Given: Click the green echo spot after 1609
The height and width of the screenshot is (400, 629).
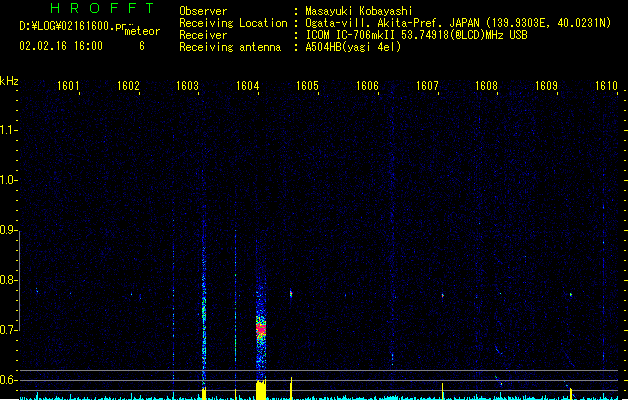Looking at the screenshot, I should (571, 294).
